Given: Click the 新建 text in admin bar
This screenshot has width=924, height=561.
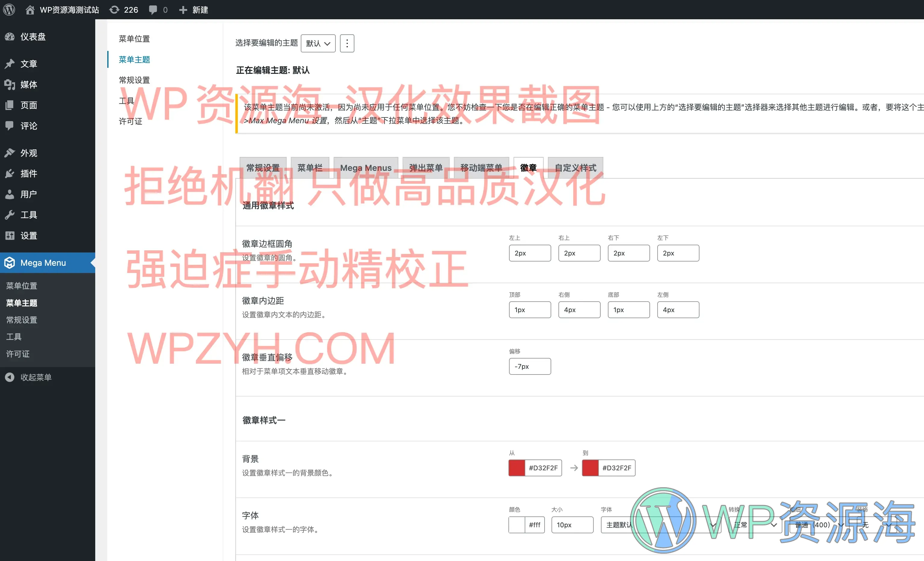Looking at the screenshot, I should tap(200, 10).
